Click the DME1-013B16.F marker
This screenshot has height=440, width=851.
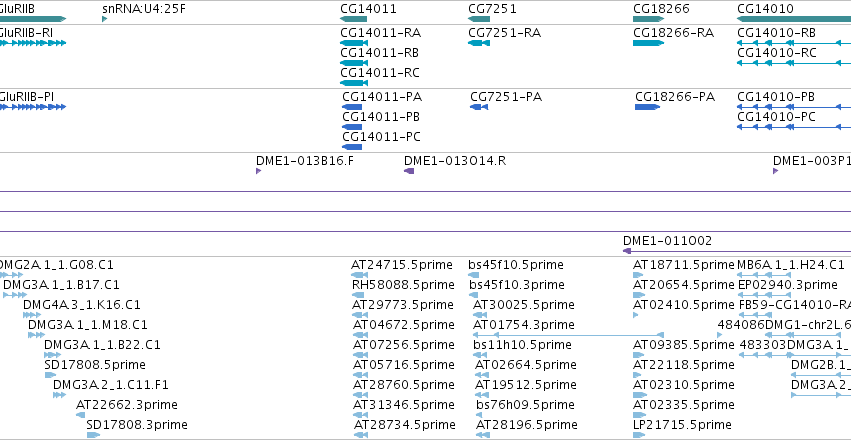pyautogui.click(x=258, y=171)
